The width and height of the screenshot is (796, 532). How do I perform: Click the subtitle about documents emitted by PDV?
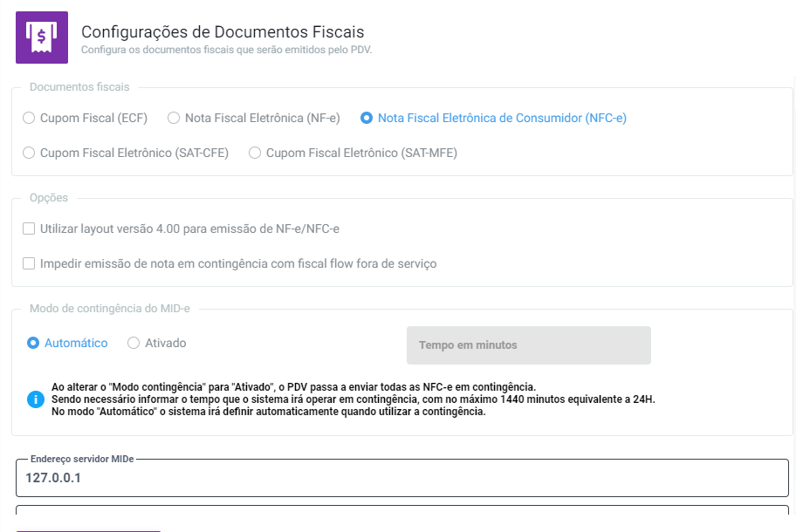click(227, 50)
